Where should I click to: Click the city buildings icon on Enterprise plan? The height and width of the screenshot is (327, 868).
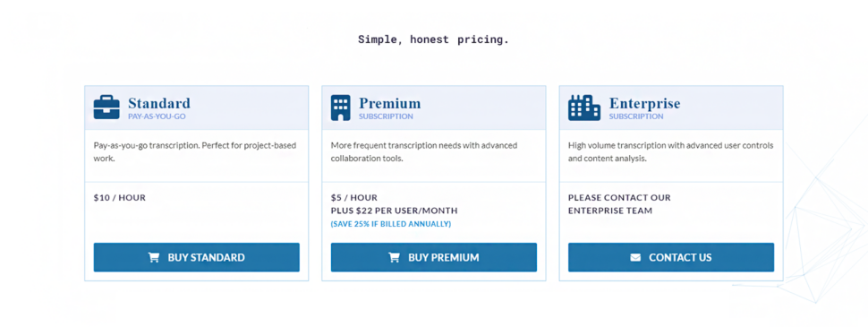tap(584, 108)
